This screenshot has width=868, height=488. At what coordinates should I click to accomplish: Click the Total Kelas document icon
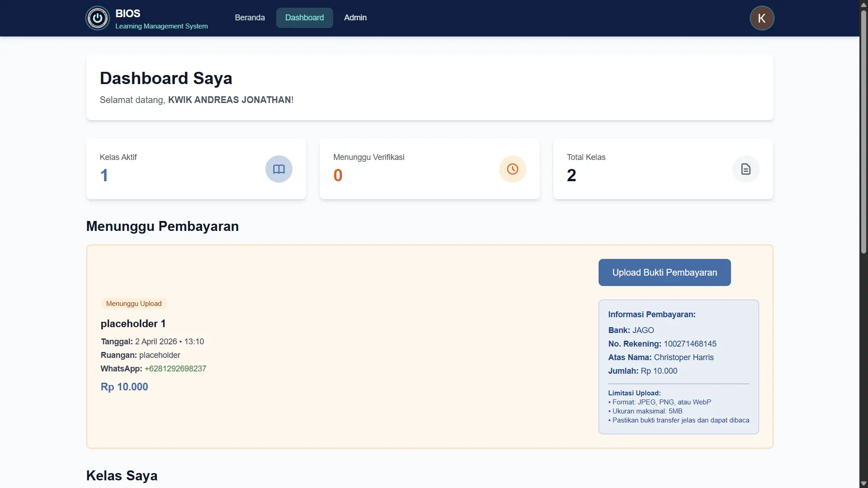pos(745,169)
